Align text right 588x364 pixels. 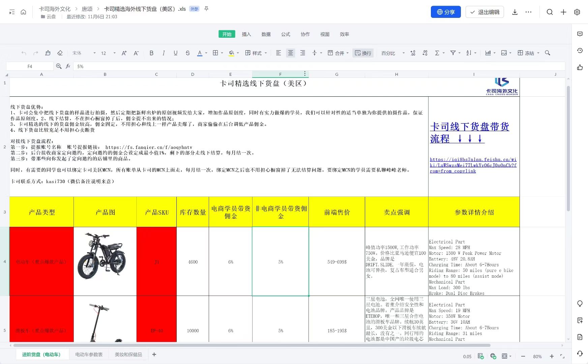(303, 53)
